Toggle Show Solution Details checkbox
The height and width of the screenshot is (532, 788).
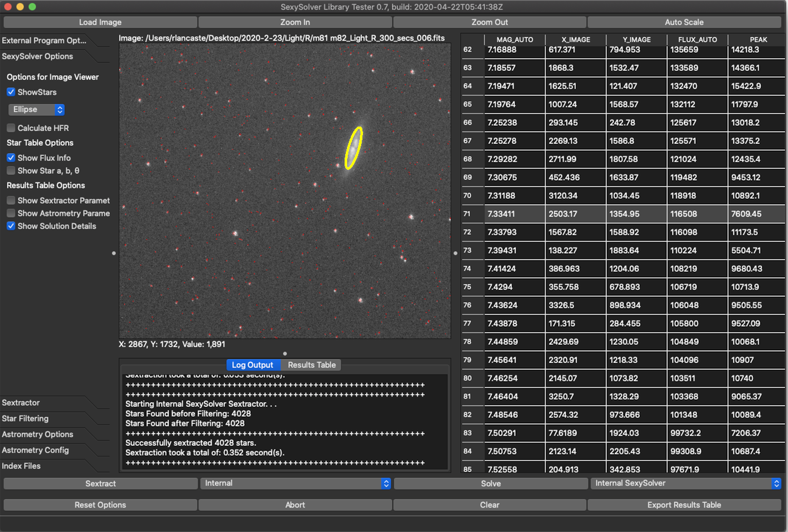(x=11, y=226)
